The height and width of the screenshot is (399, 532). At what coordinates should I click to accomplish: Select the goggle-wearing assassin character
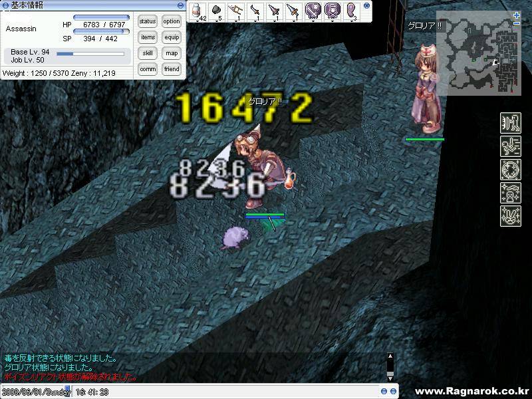263,166
